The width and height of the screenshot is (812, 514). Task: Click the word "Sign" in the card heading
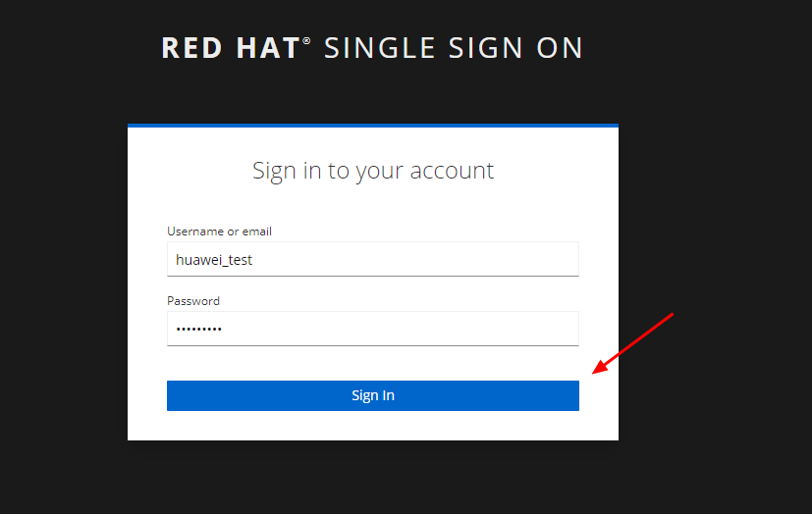[x=275, y=171]
